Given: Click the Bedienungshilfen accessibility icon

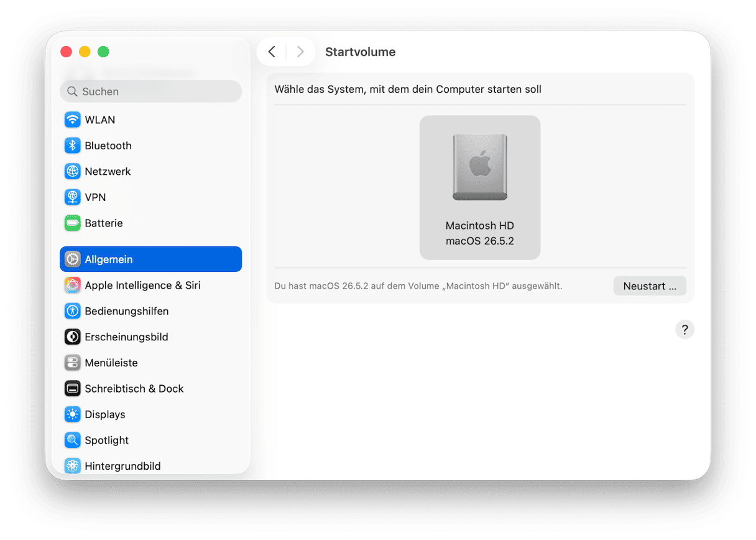Looking at the screenshot, I should pyautogui.click(x=73, y=311).
